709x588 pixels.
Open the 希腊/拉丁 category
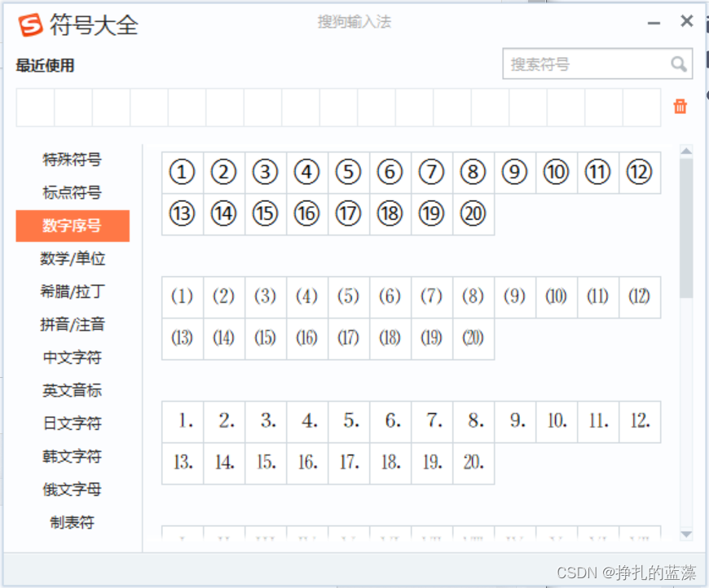(73, 292)
